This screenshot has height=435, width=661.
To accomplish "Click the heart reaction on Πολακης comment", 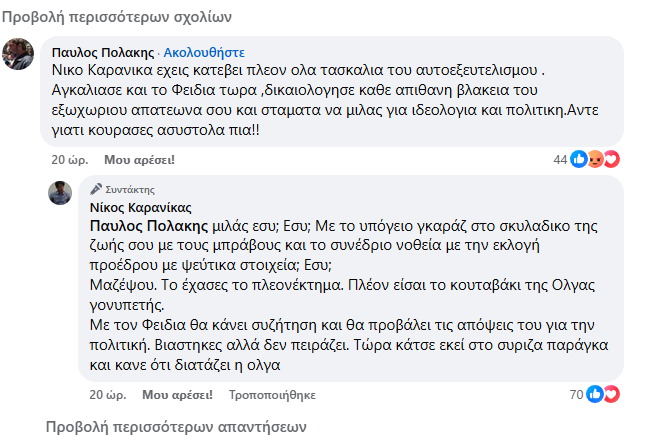I will (x=612, y=159).
